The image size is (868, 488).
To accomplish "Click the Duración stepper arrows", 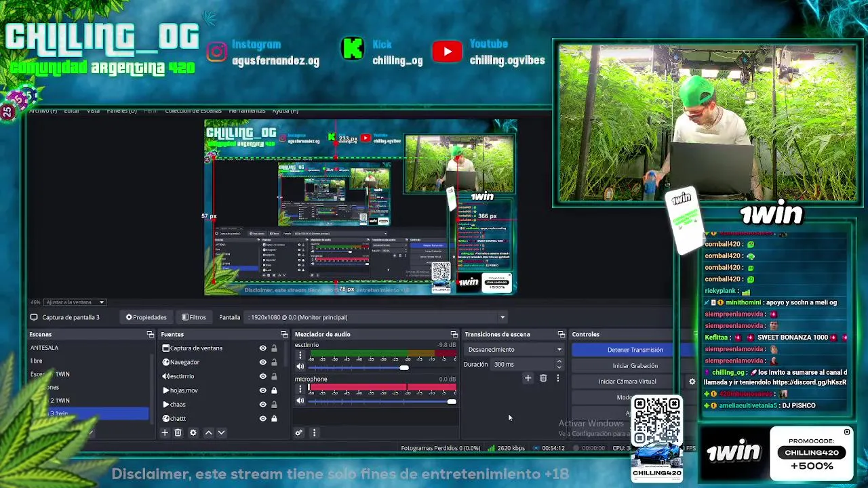I will tap(559, 365).
